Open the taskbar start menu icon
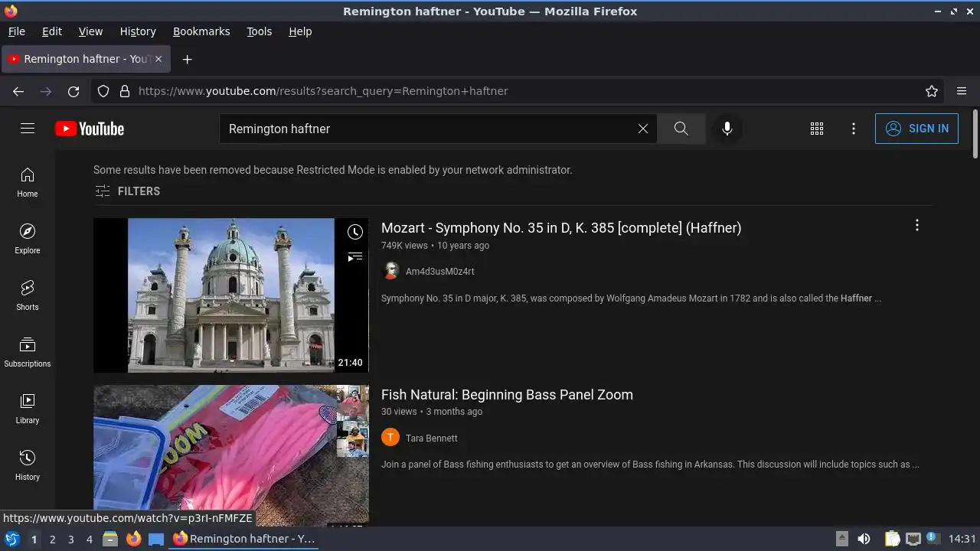This screenshot has width=980, height=551. click(11, 539)
